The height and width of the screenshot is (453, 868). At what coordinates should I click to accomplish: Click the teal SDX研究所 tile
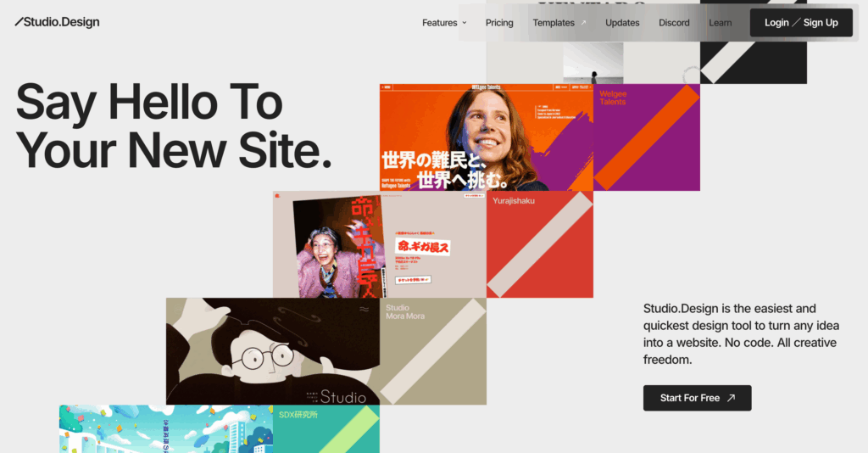(326, 429)
